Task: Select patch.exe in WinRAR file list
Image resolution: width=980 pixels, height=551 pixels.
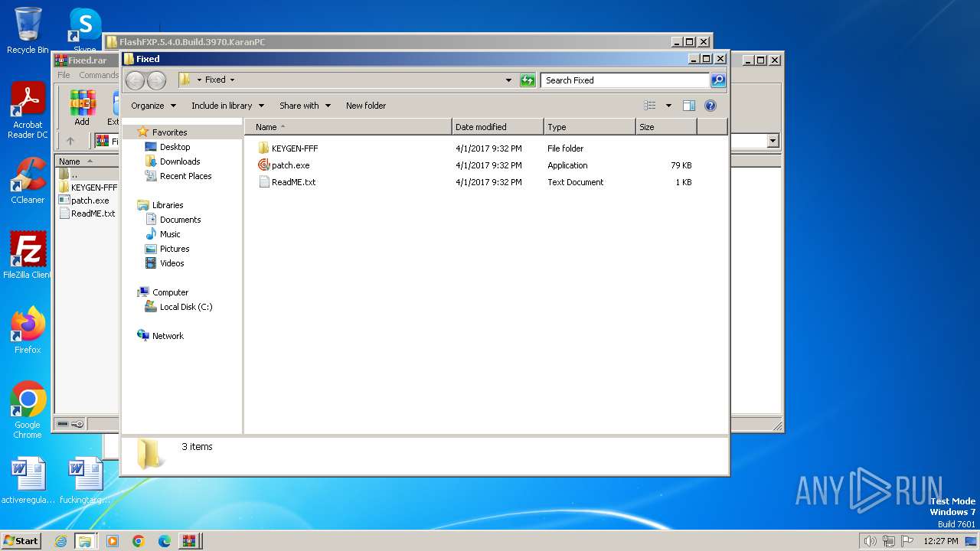Action: (x=90, y=201)
